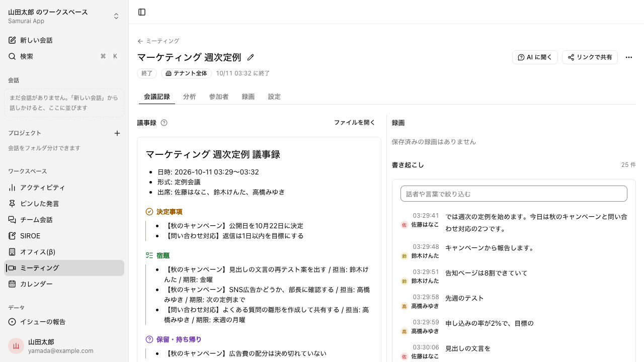The height and width of the screenshot is (362, 644).
Task: Click the 03:29:51 transcript timestamp
Action: coord(426,272)
